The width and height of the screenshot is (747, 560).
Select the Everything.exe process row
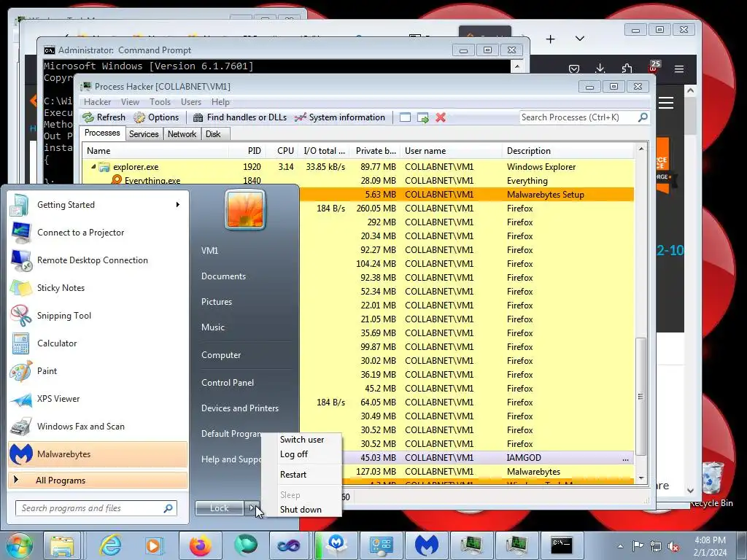357,181
